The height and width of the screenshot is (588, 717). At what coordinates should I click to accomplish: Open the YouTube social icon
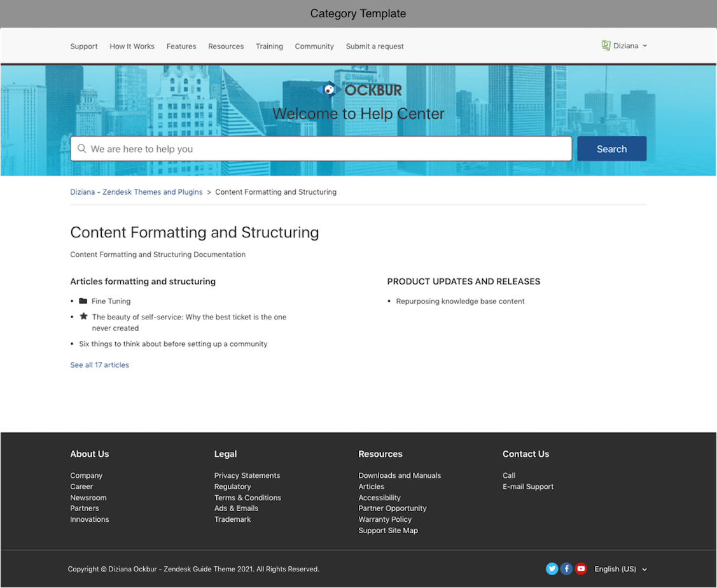581,569
